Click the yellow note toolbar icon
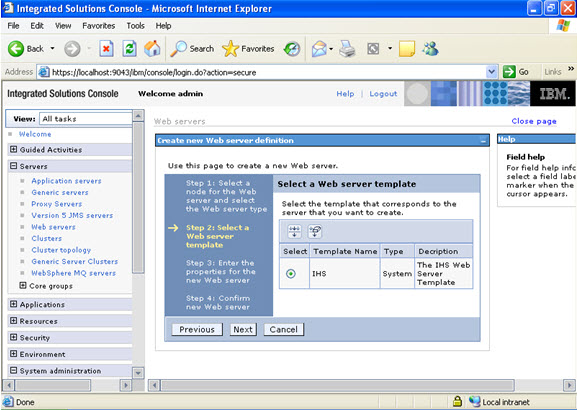The height and width of the screenshot is (410, 577). click(x=407, y=49)
